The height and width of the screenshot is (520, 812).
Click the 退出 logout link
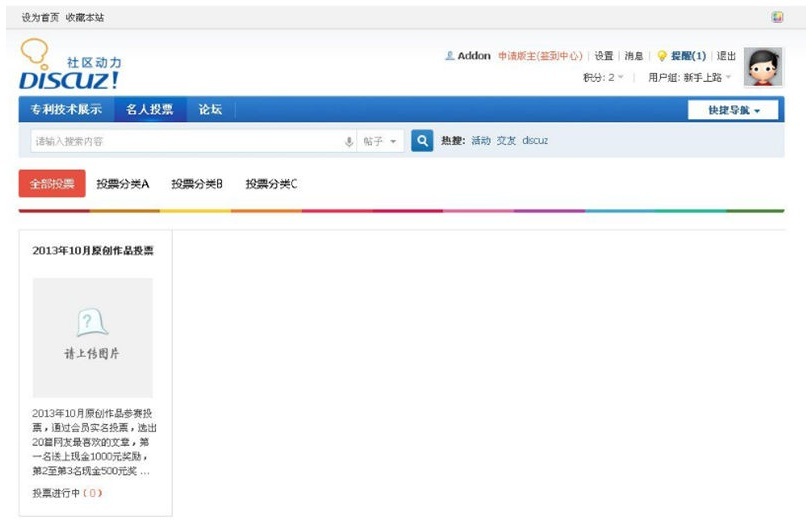point(726,56)
